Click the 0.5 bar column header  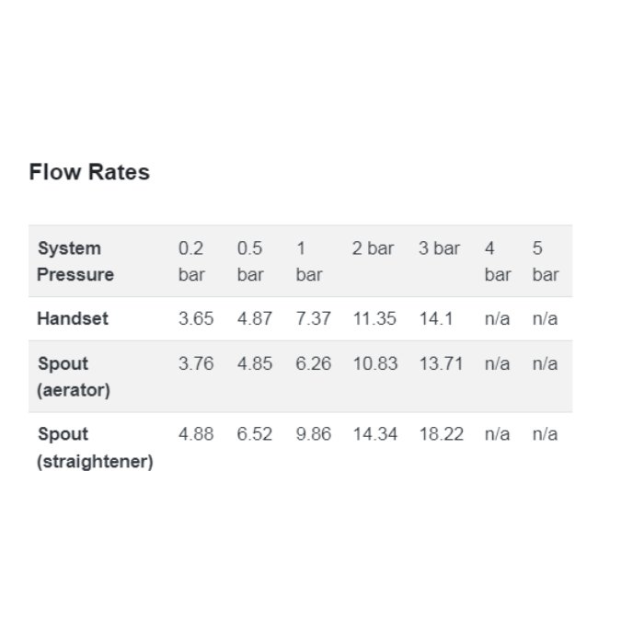coord(250,261)
